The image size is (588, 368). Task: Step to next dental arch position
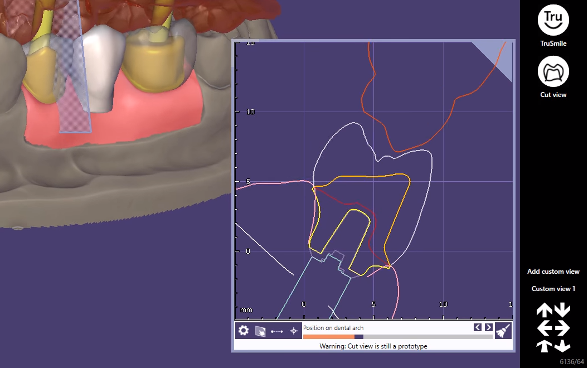(488, 327)
